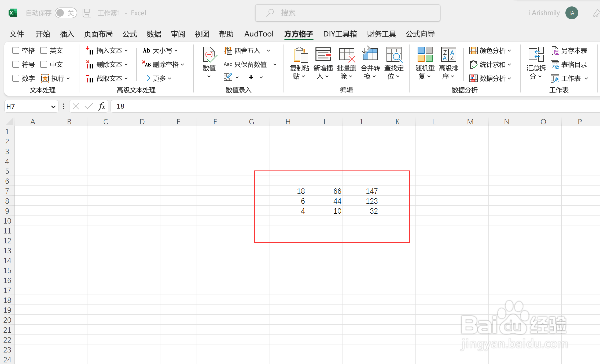Click the 汇总拆分 summarize split icon
The width and height of the screenshot is (600, 364).
click(x=536, y=54)
